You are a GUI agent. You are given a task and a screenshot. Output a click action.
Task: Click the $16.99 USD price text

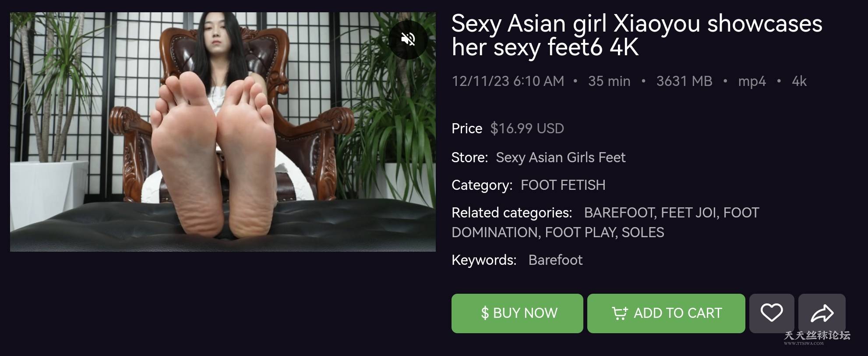[x=527, y=128]
